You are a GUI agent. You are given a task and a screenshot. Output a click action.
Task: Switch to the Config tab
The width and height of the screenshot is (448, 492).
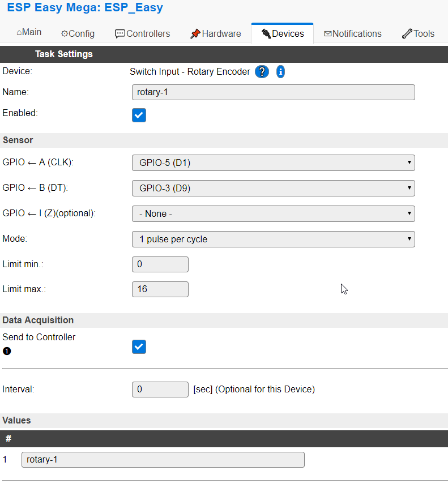[x=78, y=33]
